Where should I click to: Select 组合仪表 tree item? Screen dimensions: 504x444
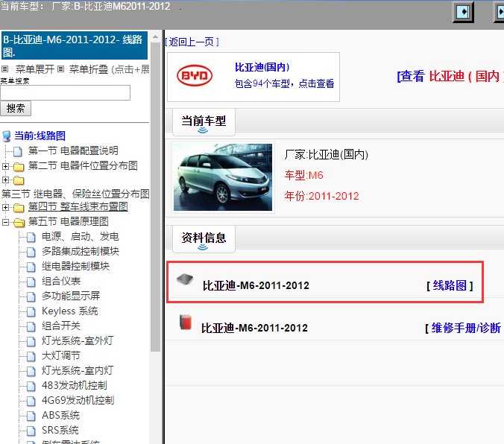pyautogui.click(x=61, y=282)
